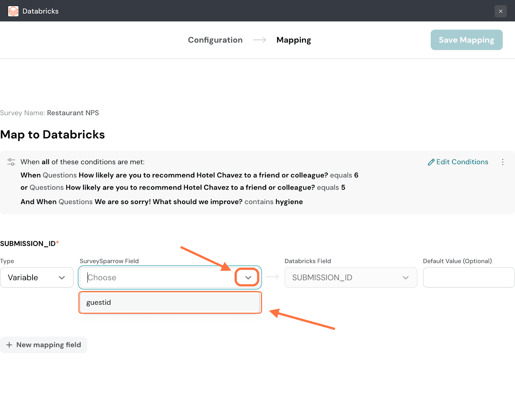Screen dimensions: 515x420
Task: Click the Default Value optional field
Action: 469,277
